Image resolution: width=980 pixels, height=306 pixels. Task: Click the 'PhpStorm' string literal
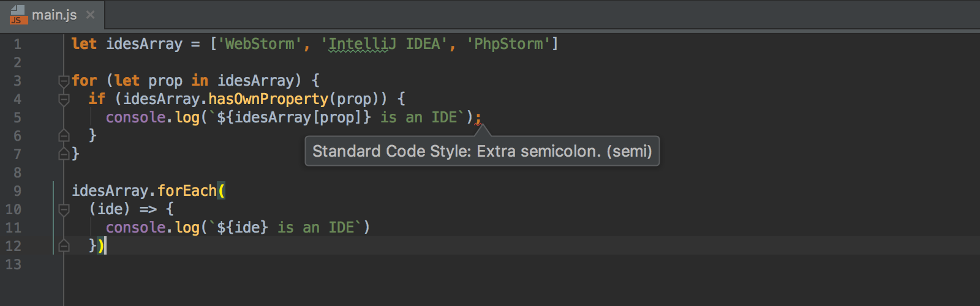click(508, 44)
